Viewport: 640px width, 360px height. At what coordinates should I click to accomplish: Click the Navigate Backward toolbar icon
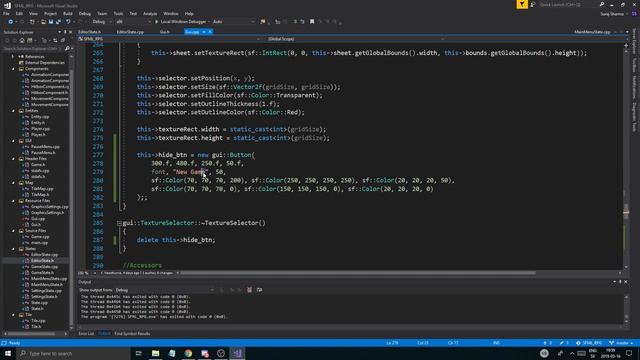pos(11,22)
